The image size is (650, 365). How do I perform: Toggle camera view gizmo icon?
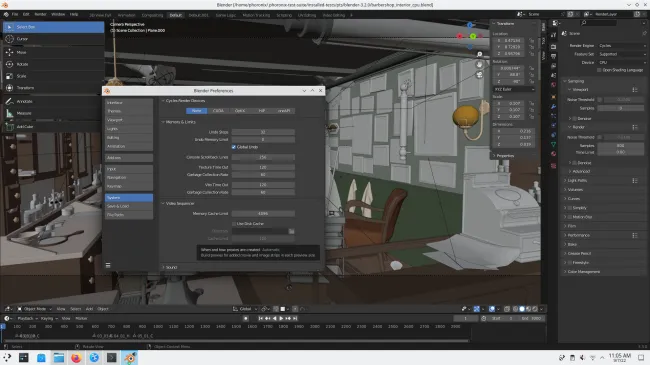click(480, 75)
